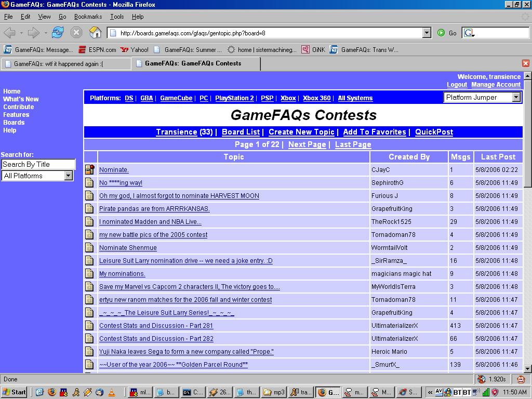Screen dimensions: 532x399
Task: Click the Home toolbar icon
Action: pos(95,33)
